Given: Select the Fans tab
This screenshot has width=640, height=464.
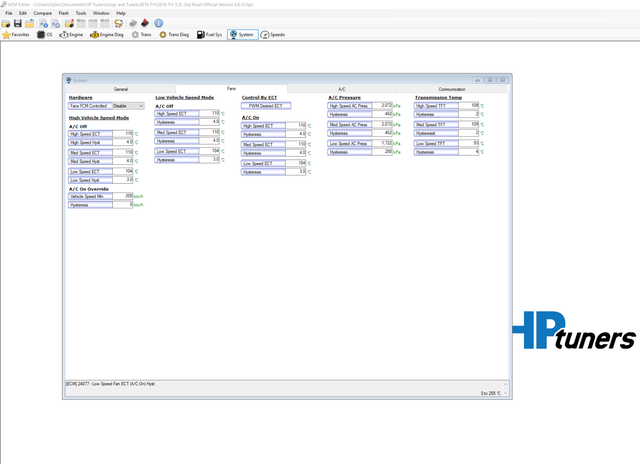Looking at the screenshot, I should click(231, 89).
